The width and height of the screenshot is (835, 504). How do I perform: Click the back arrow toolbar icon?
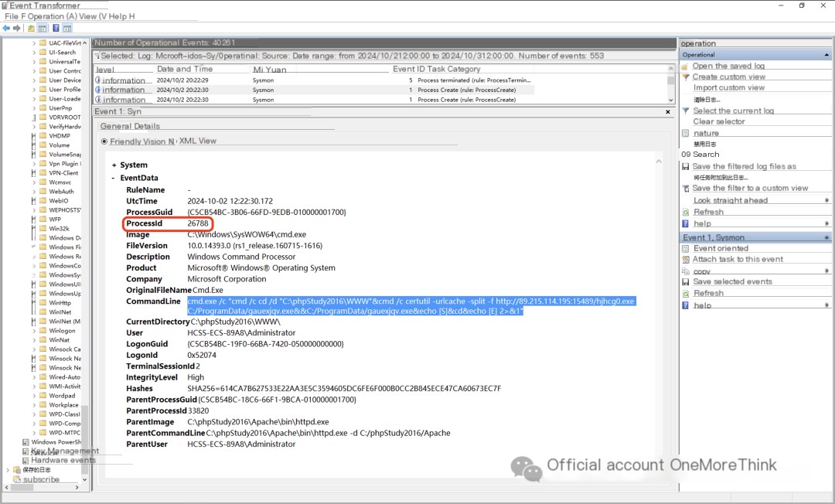[x=6, y=29]
